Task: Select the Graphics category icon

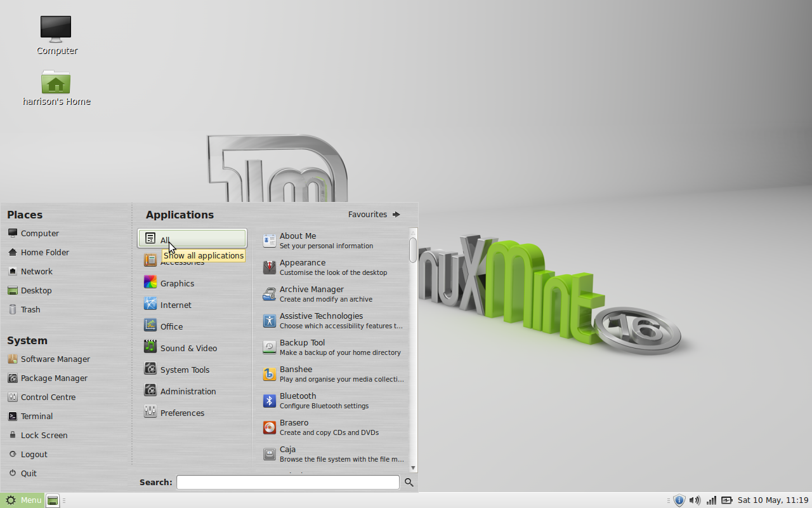Action: [x=150, y=282]
